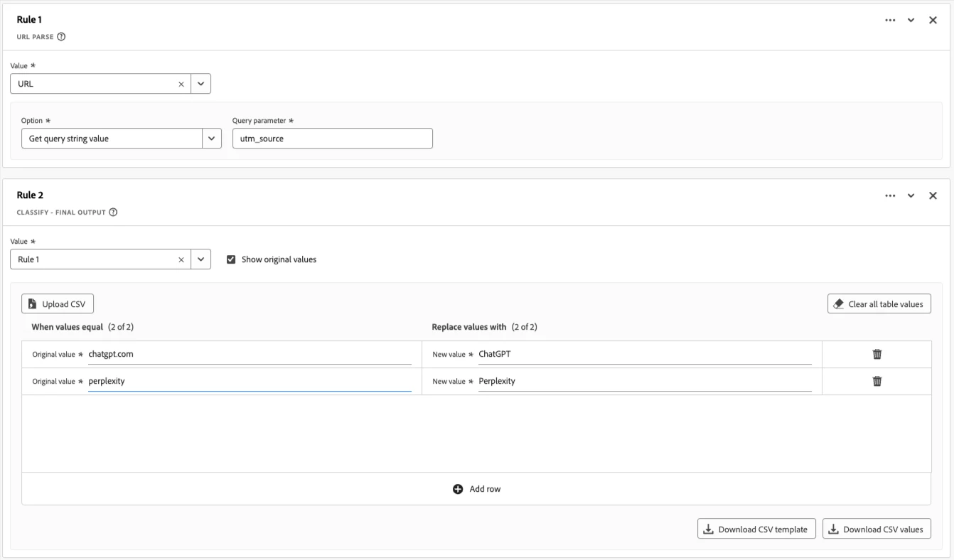Click Download CSV template button
954x560 pixels.
click(756, 529)
